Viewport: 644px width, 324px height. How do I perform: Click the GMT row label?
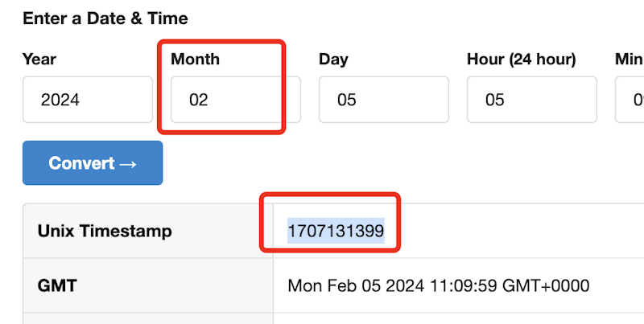click(56, 285)
